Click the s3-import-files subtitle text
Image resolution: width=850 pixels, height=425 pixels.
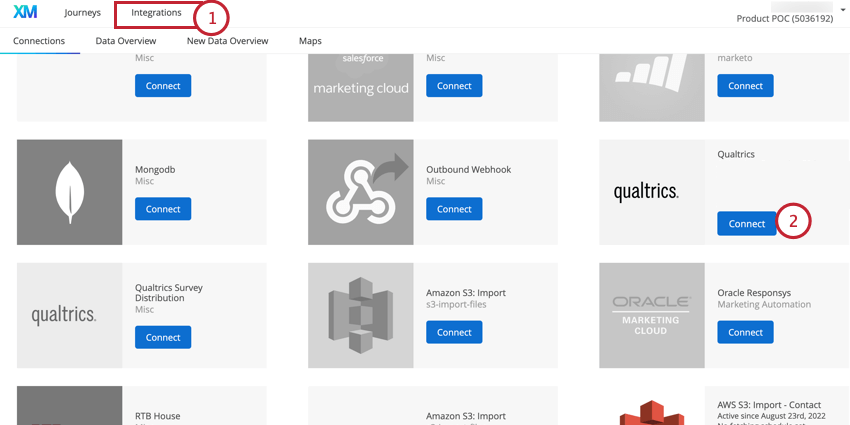[x=456, y=304]
